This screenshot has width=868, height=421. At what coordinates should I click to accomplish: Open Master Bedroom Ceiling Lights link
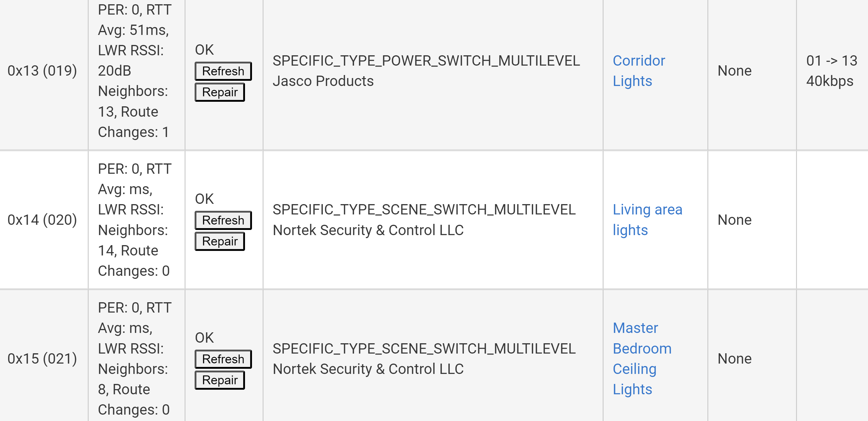coord(642,359)
